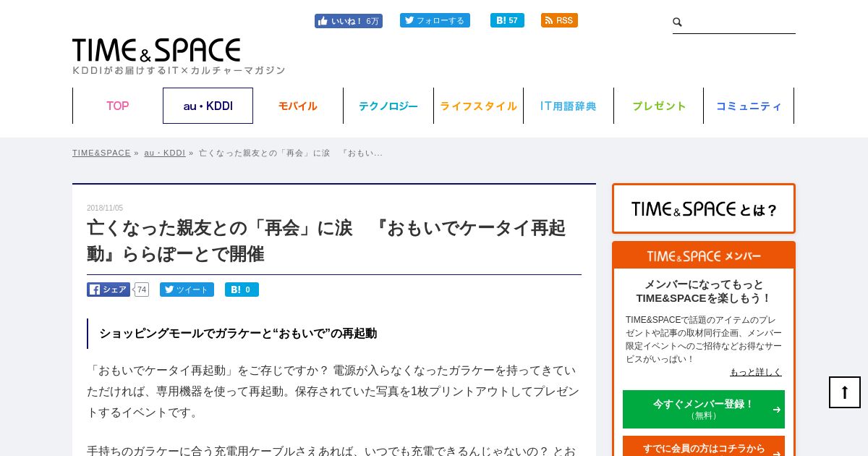Viewport: 868px width, 456px height.
Task: Click すでに会員の方はコチラから orange button
Action: 704,447
